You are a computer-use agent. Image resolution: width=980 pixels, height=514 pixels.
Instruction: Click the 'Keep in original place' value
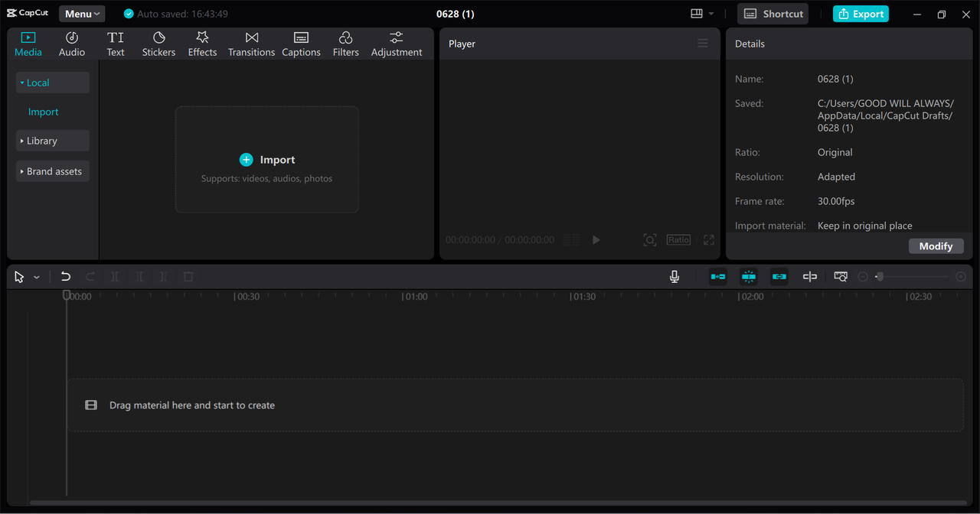pos(865,226)
